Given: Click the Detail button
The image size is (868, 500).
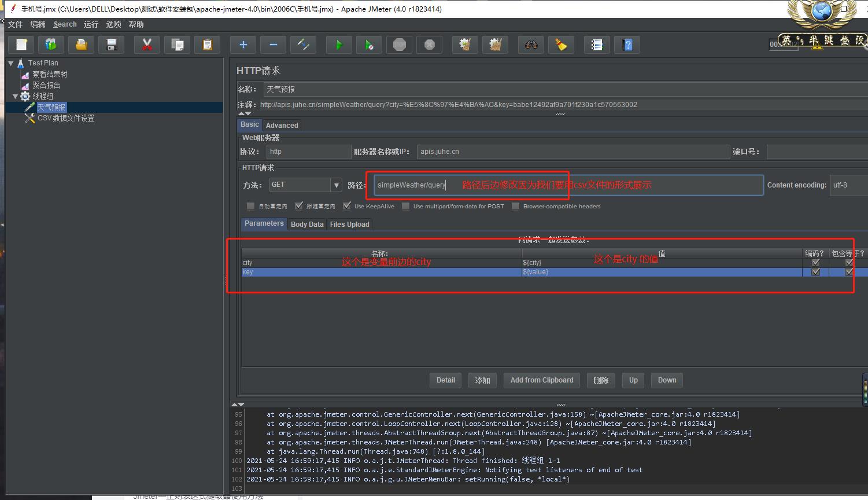Looking at the screenshot, I should [x=445, y=380].
